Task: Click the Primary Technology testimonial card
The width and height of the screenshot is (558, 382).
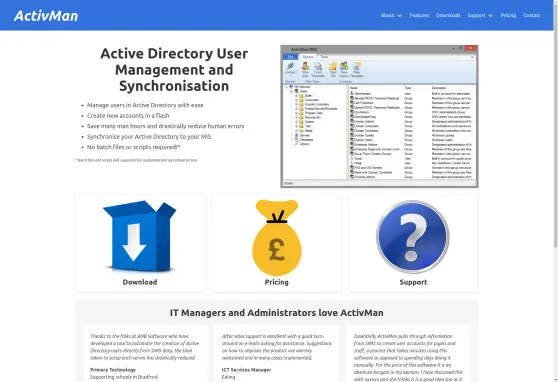Action: pyautogui.click(x=146, y=354)
